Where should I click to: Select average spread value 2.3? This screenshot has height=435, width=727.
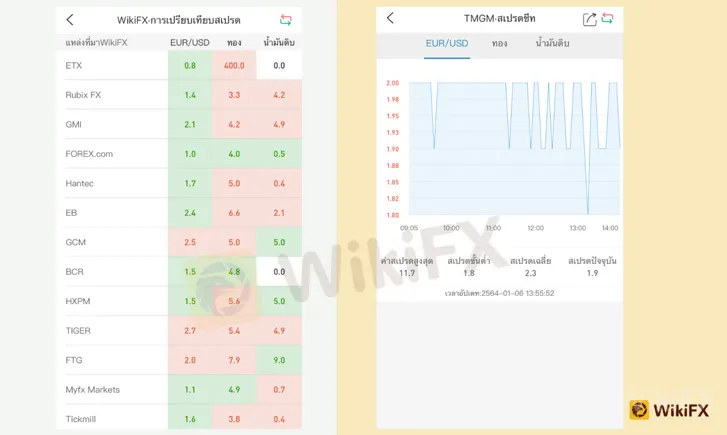[x=530, y=273]
